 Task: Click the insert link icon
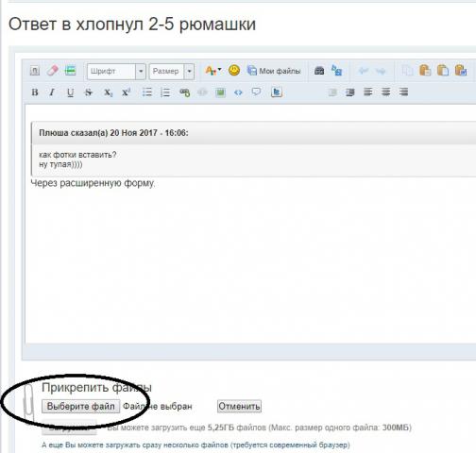[184, 92]
